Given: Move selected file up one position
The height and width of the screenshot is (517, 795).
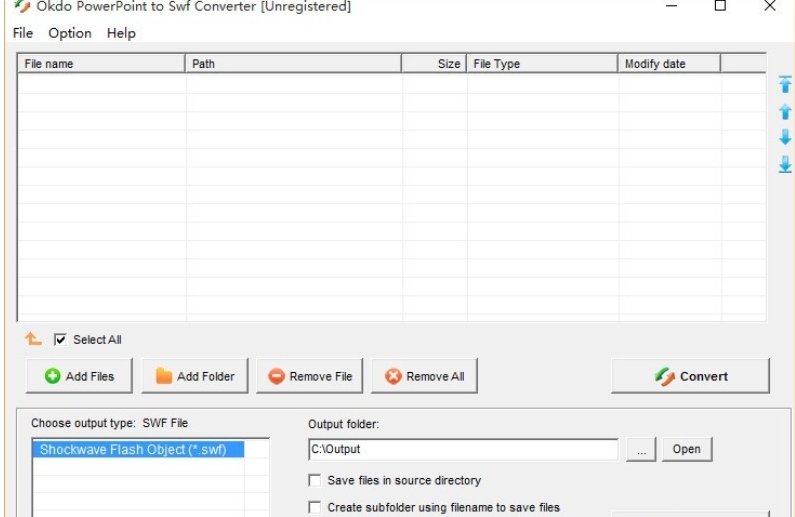Looking at the screenshot, I should (785, 112).
